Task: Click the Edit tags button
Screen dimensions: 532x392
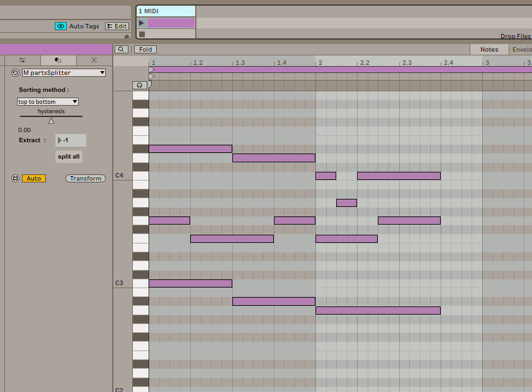Action: pos(117,26)
